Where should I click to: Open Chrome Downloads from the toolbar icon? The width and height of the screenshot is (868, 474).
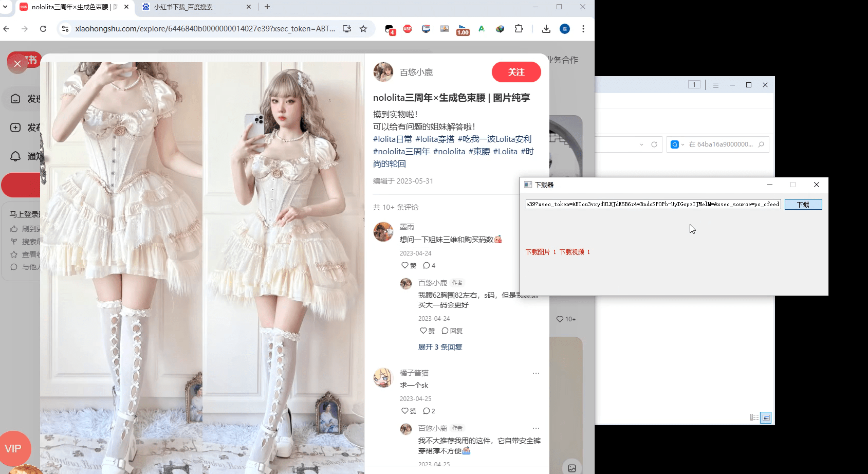[x=546, y=29]
